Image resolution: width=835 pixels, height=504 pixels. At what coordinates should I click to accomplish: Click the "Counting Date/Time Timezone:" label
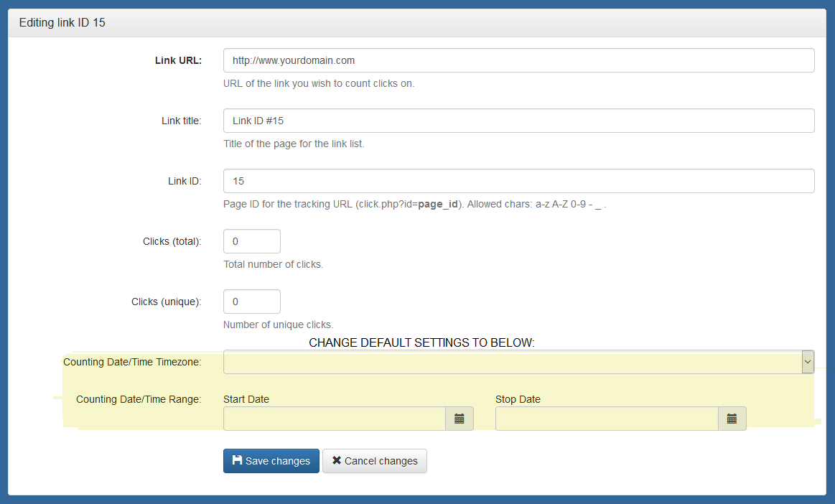pyautogui.click(x=132, y=362)
